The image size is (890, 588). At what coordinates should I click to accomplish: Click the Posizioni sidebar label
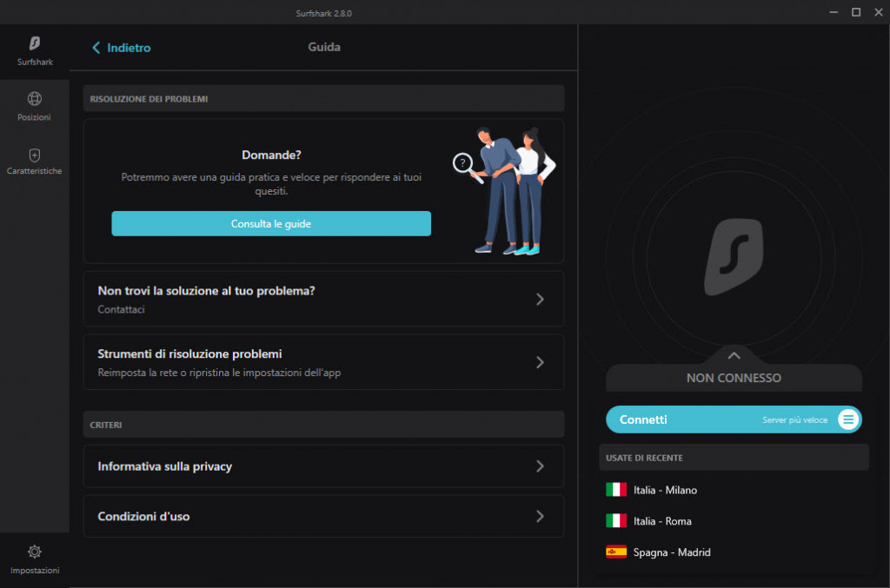pos(34,117)
